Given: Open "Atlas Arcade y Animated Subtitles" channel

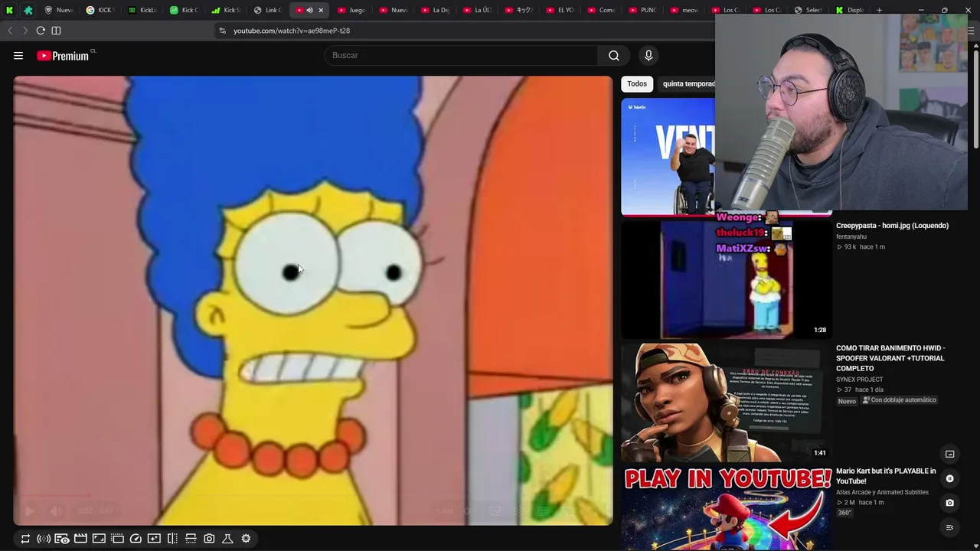Looking at the screenshot, I should click(x=882, y=492).
